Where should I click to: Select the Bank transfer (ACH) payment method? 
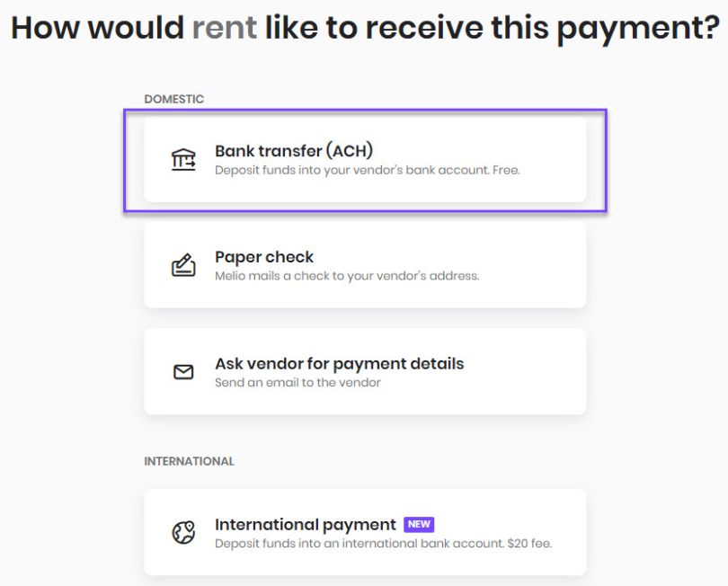364,159
